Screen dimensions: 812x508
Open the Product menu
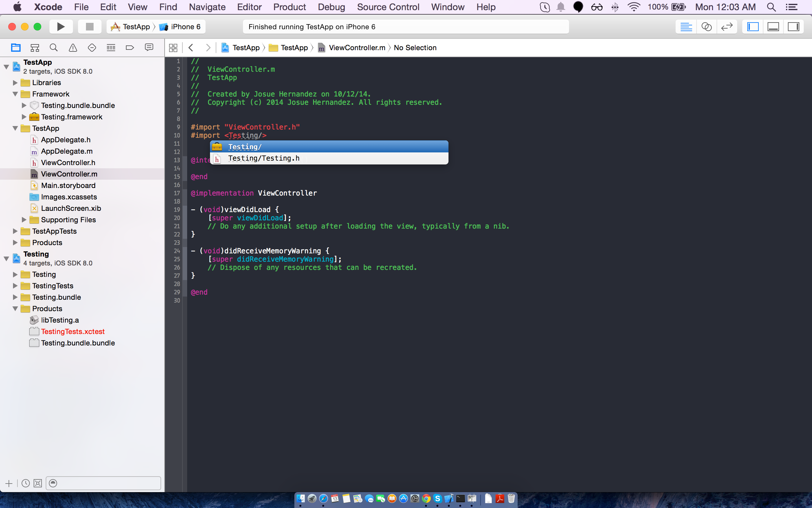[x=289, y=7]
